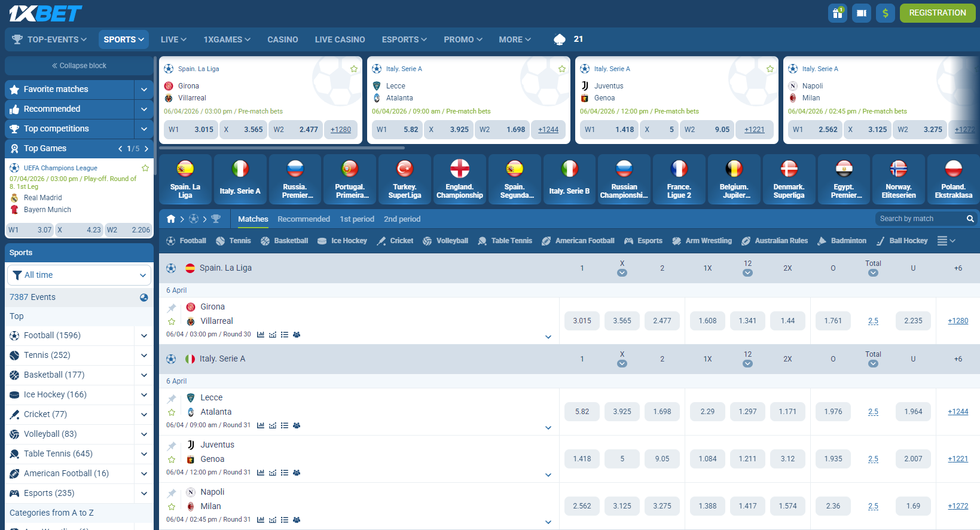Click the search magnifier in match search
Viewport: 980px width, 530px height.
[x=970, y=219]
